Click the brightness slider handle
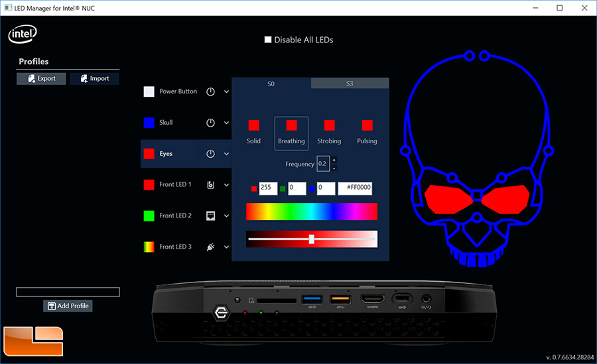The height and width of the screenshot is (364, 597). coord(312,239)
